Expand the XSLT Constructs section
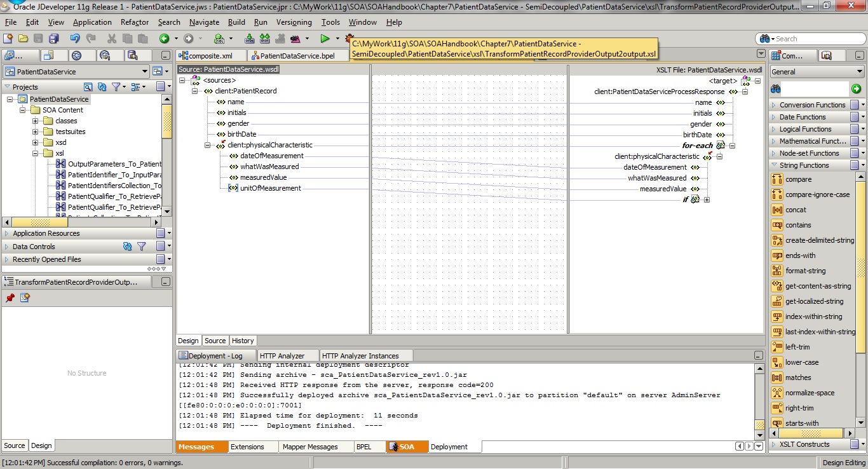Screen dimensions: 868x469 [x=773, y=444]
